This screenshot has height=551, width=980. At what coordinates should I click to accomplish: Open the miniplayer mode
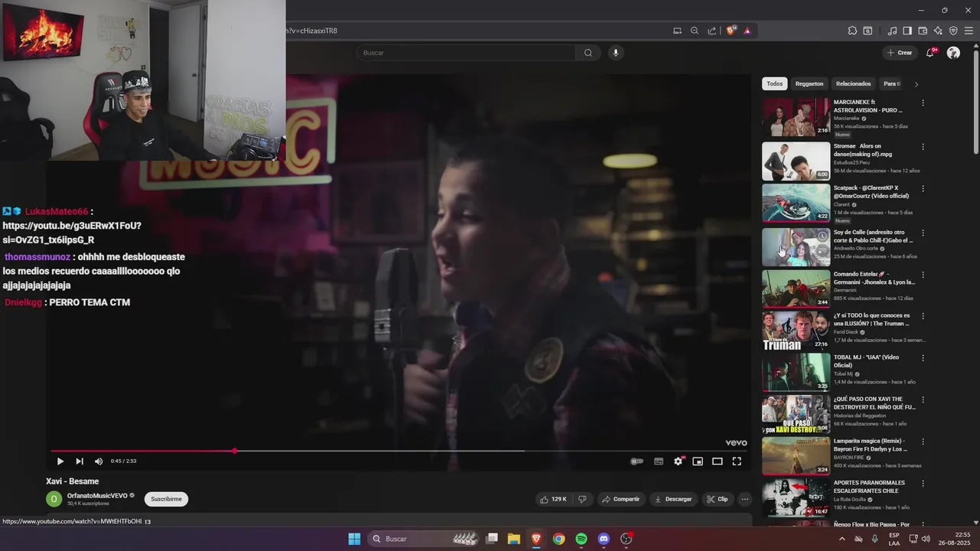point(697,461)
